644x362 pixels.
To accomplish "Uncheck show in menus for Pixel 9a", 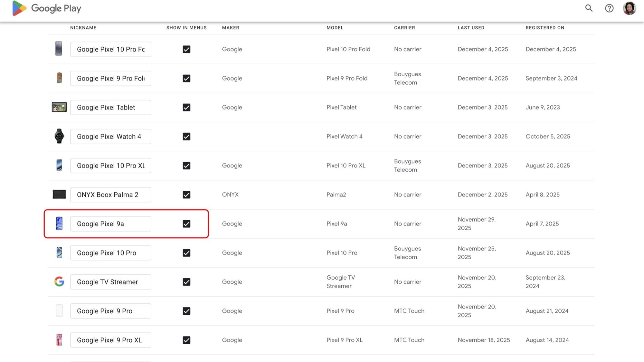I will coord(186,224).
